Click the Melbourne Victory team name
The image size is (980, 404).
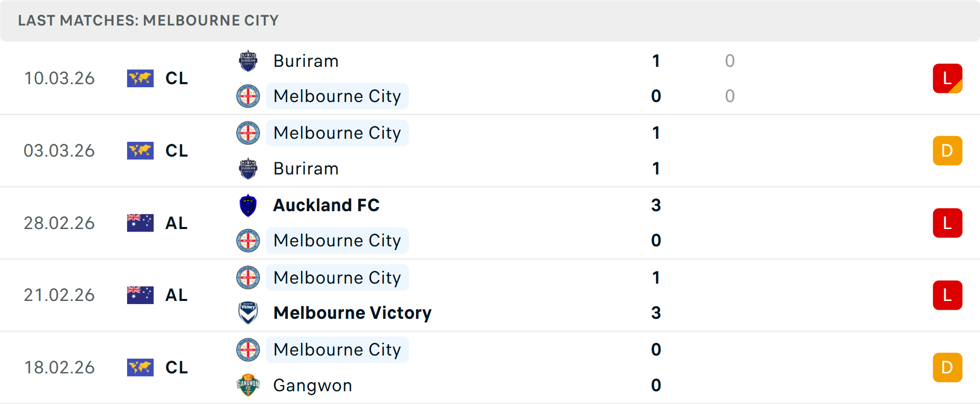coord(352,313)
